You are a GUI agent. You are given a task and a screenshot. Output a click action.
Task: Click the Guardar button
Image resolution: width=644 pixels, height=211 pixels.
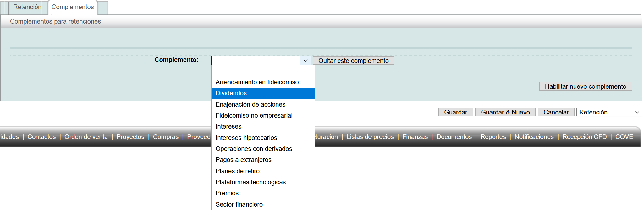tap(455, 112)
